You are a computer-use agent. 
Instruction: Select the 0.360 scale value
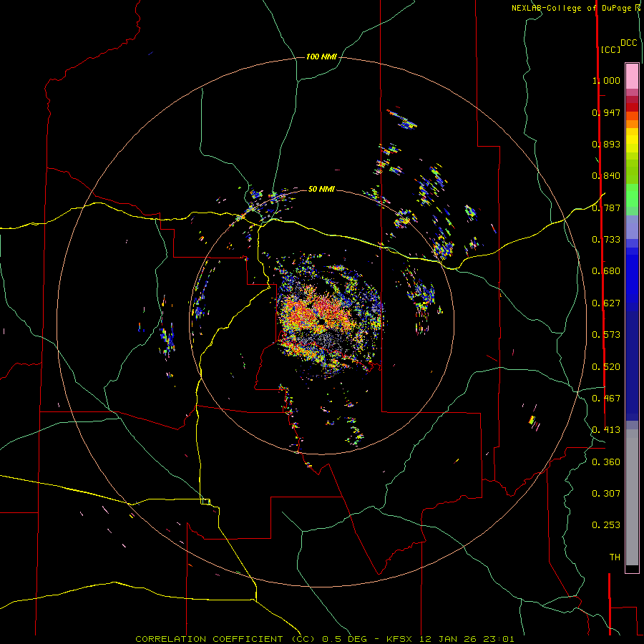pyautogui.click(x=606, y=462)
